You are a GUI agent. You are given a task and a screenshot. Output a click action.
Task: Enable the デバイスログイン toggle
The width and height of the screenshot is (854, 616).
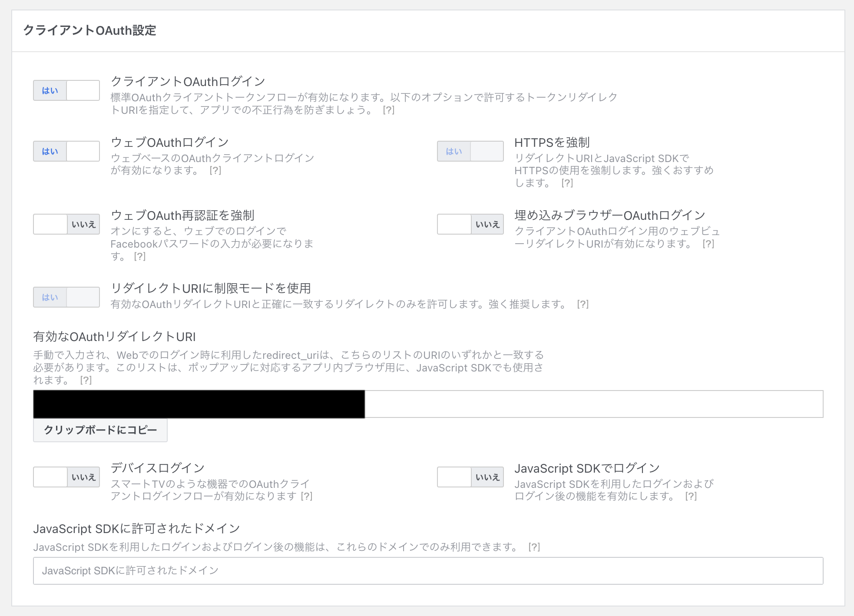[x=66, y=477]
